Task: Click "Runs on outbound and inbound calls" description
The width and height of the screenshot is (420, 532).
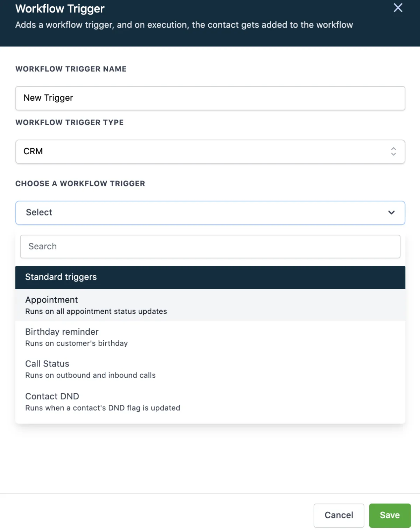Action: 90,375
